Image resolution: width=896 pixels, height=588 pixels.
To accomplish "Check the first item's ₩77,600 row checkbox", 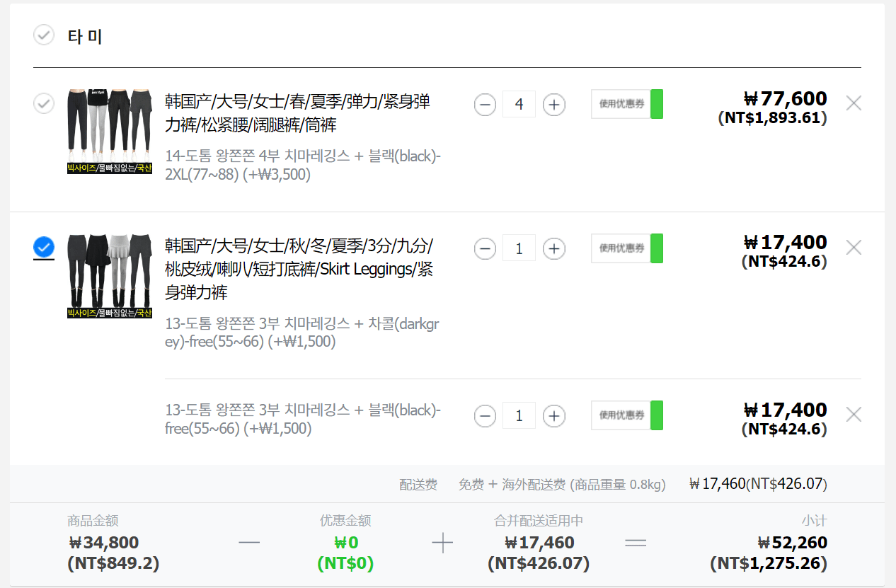I will click(44, 103).
